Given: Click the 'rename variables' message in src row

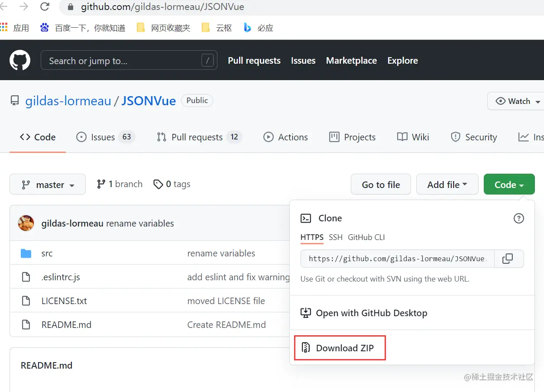Looking at the screenshot, I should pyautogui.click(x=221, y=253).
